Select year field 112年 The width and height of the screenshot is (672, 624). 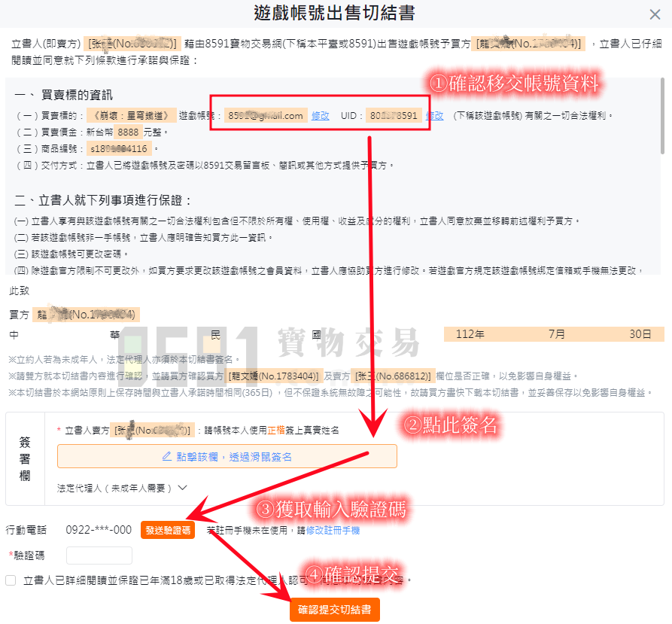coord(470,334)
